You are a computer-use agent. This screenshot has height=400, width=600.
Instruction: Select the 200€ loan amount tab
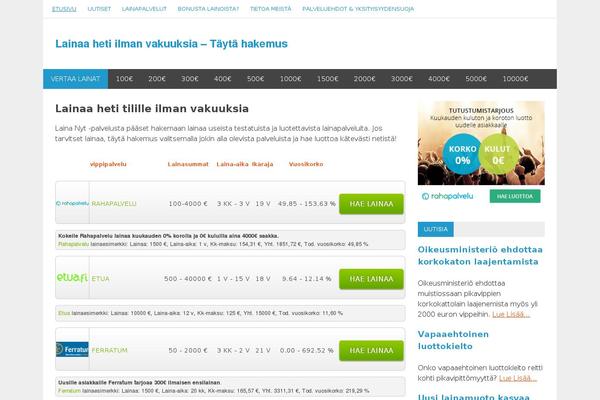pyautogui.click(x=157, y=79)
